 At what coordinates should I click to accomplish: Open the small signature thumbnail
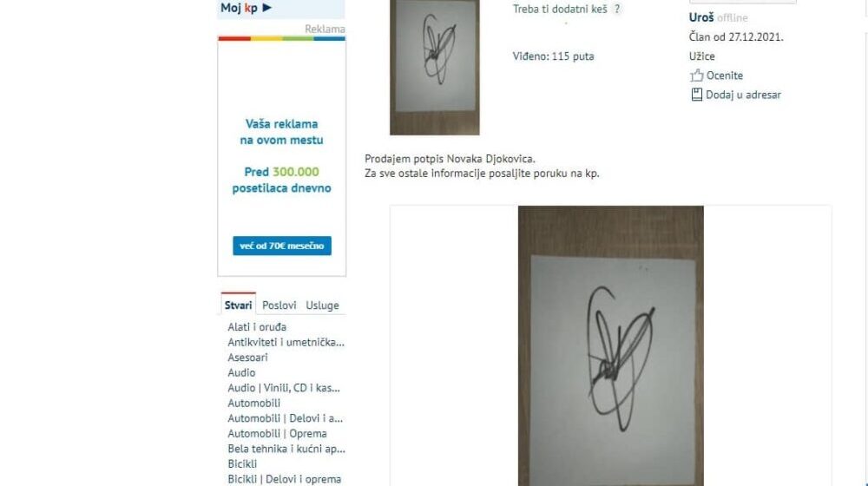click(x=435, y=67)
